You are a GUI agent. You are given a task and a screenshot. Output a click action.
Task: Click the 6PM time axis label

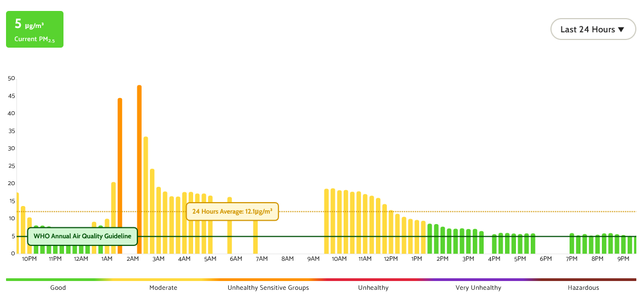[x=546, y=259]
